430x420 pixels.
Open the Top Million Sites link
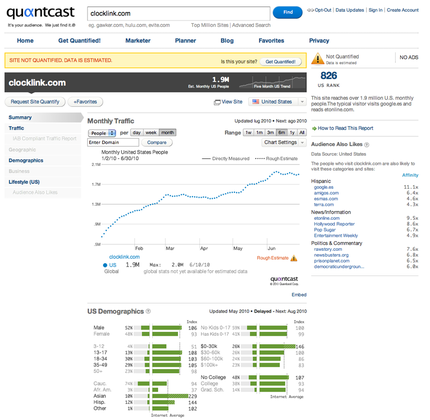[x=210, y=25]
